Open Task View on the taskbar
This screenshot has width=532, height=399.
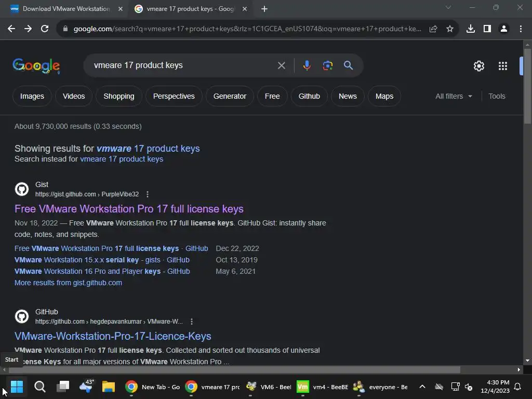(63, 387)
